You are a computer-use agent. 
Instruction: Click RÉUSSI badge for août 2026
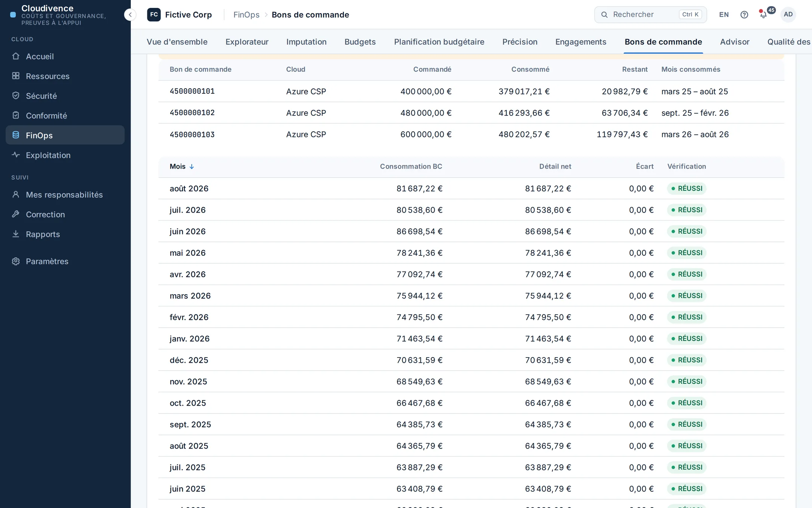pos(687,189)
